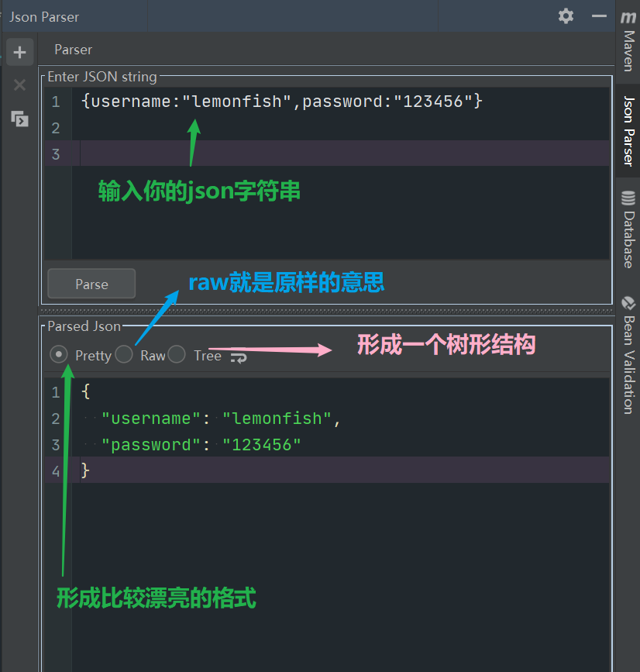This screenshot has height=672, width=640.
Task: Click the Parse button
Action: (x=91, y=284)
